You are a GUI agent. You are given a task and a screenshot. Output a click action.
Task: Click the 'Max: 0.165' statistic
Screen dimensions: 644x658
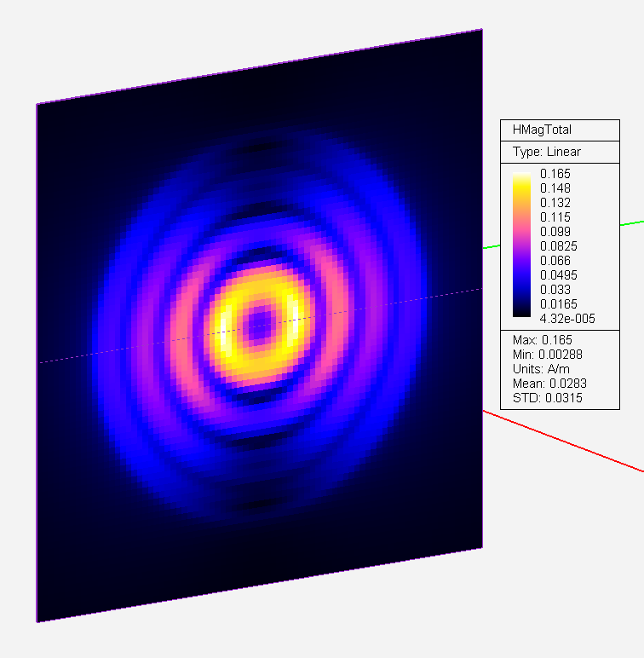pyautogui.click(x=542, y=340)
